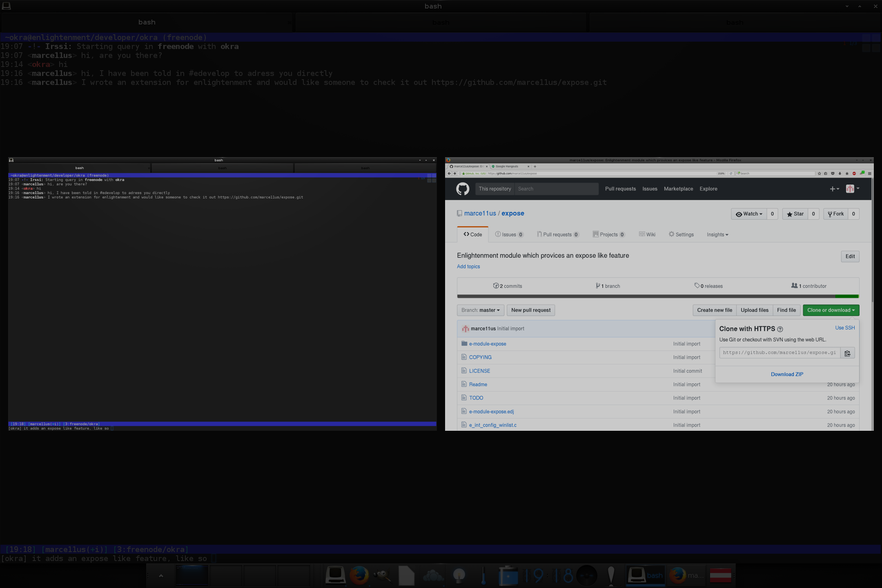
Task: Click the light bulb shelf icon
Action: [459, 576]
